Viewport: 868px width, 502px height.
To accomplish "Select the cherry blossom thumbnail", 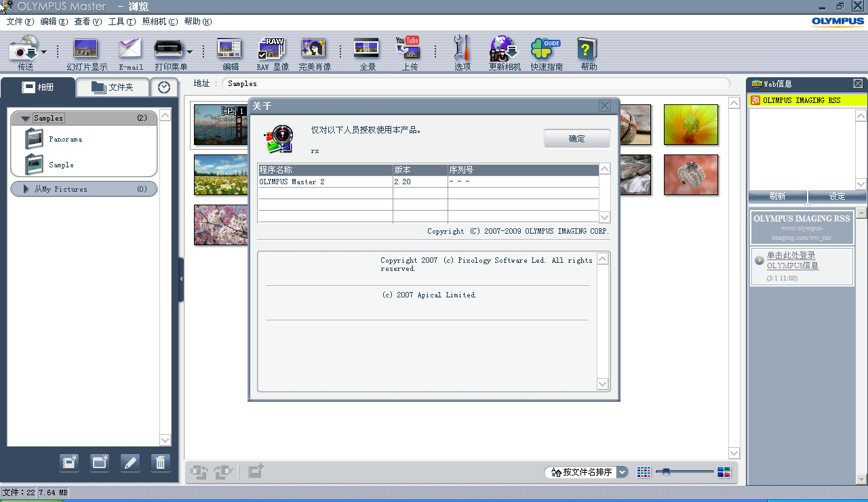I will (x=220, y=225).
